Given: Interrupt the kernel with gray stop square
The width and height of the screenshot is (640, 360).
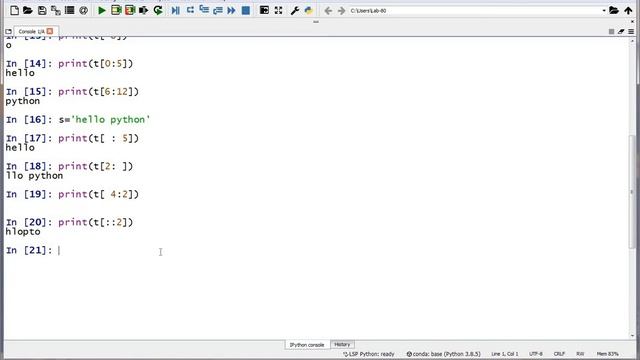Looking at the screenshot, I should click(x=611, y=31).
